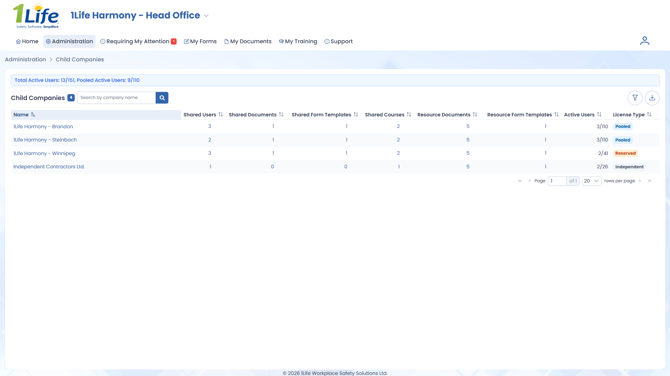The width and height of the screenshot is (670, 376).
Task: Open the Support menu
Action: (x=338, y=41)
